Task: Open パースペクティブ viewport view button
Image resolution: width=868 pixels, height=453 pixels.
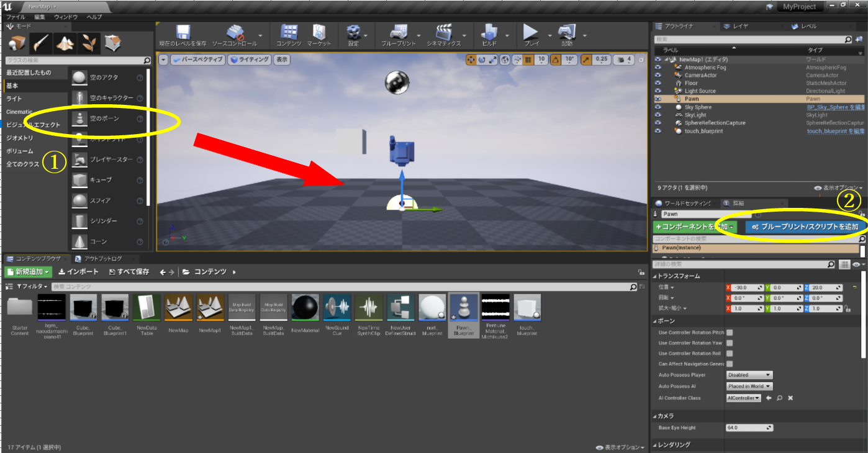Action: pos(199,60)
